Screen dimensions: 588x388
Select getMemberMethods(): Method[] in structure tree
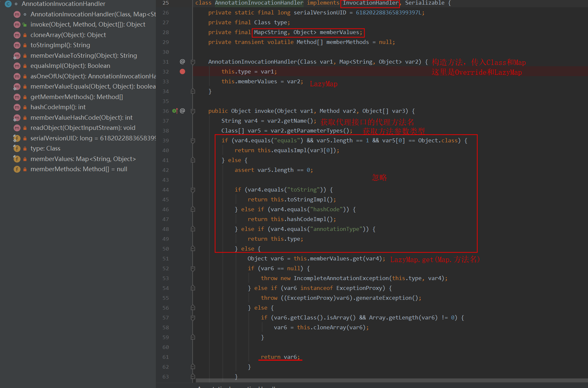(77, 97)
